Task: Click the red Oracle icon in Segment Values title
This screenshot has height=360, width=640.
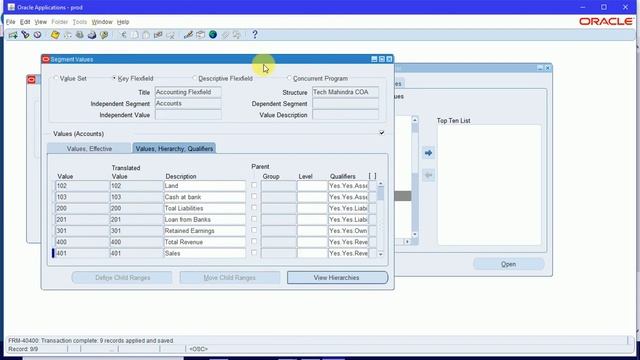Action: tap(46, 59)
